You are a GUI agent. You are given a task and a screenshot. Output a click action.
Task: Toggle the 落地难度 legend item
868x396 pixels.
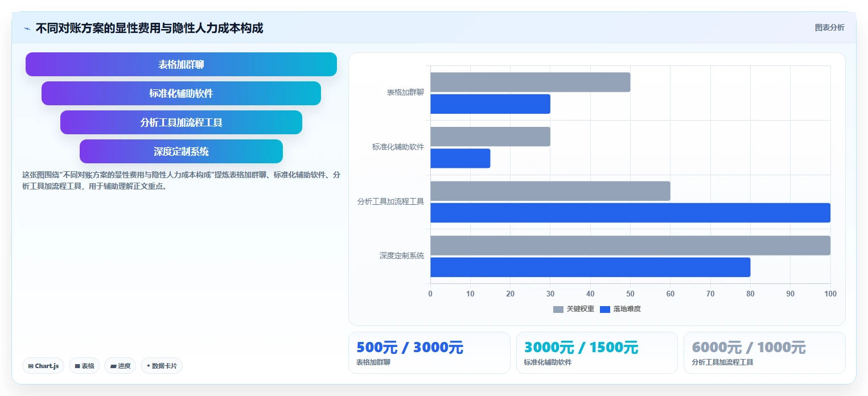click(620, 309)
